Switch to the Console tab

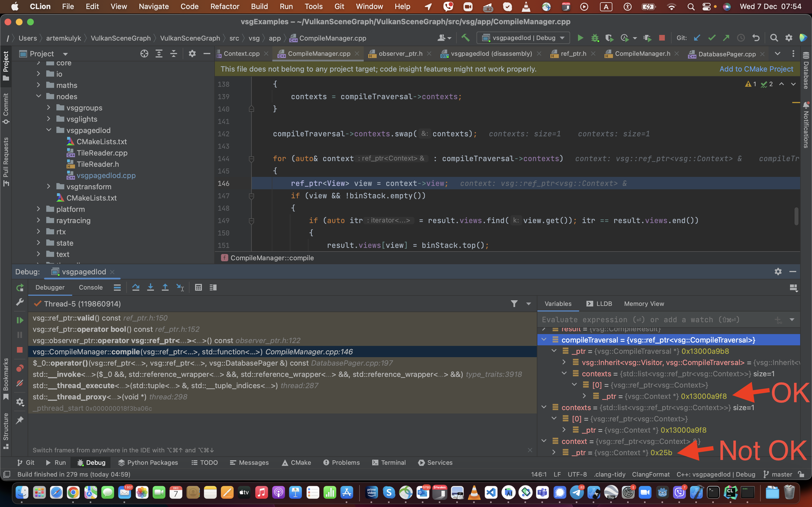[90, 287]
